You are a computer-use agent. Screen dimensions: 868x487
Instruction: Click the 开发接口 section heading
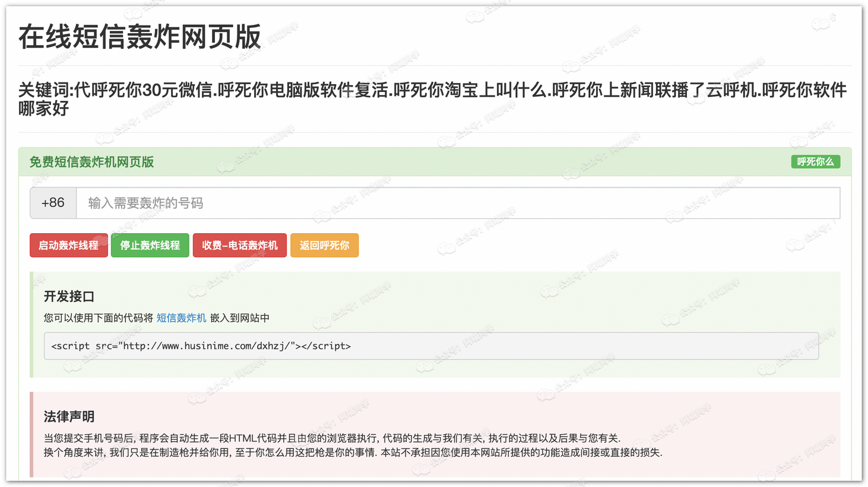coord(69,297)
